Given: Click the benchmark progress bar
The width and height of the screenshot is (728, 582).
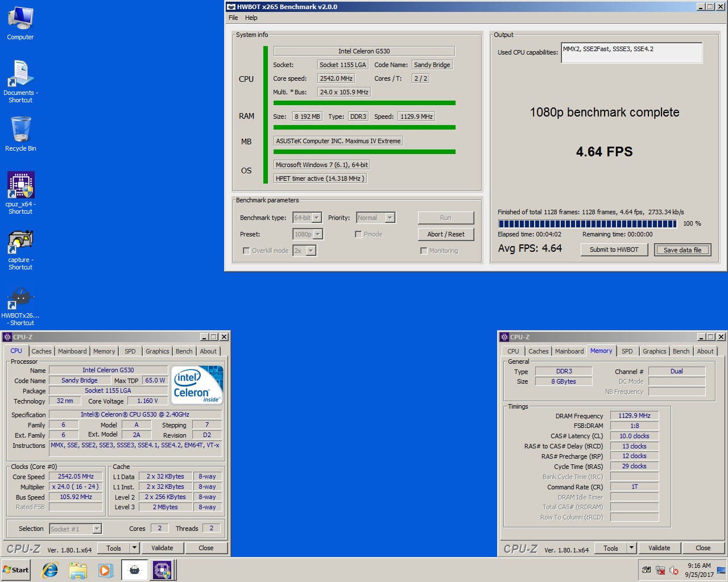Looking at the screenshot, I should click(x=588, y=223).
